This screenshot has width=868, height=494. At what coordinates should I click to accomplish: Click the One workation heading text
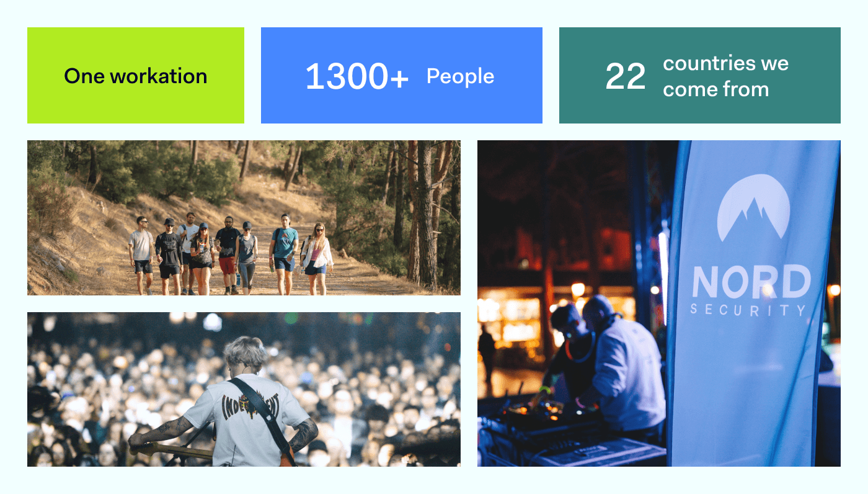click(136, 76)
